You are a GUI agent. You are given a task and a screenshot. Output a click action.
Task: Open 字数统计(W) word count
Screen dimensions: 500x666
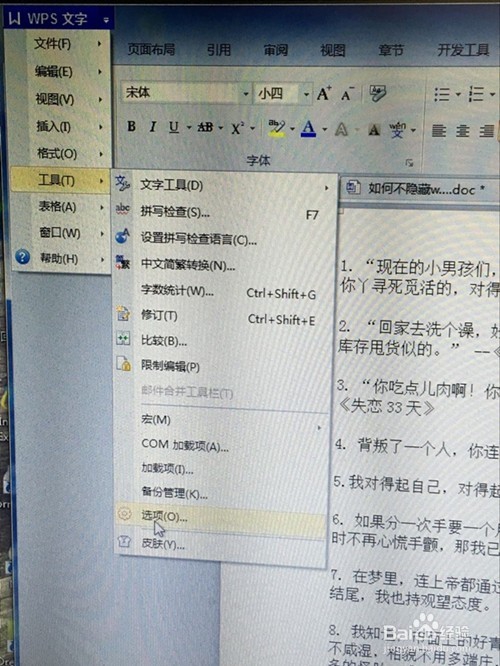point(222,291)
